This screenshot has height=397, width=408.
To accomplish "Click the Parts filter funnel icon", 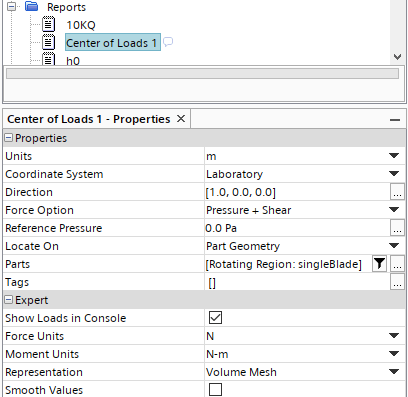I will click(x=379, y=264).
